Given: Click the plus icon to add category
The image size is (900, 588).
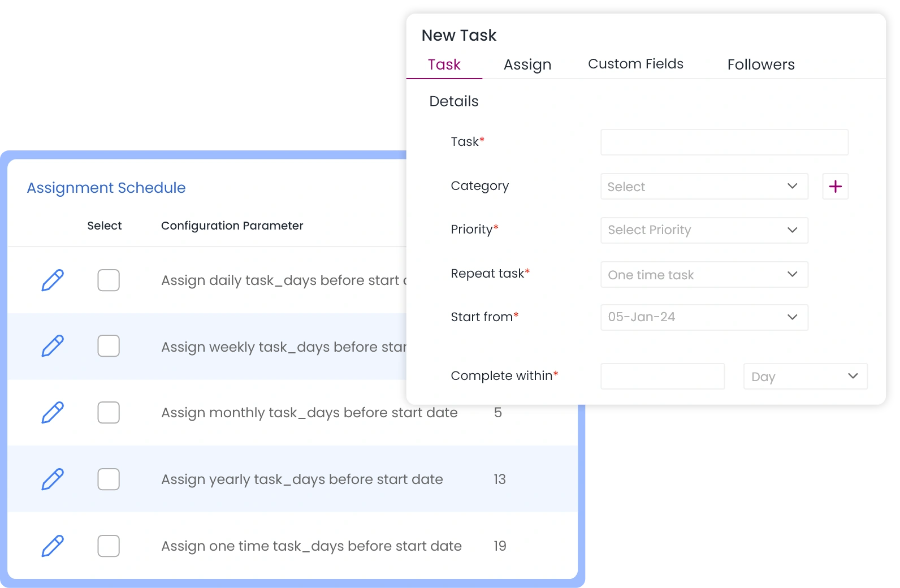Looking at the screenshot, I should tap(835, 187).
